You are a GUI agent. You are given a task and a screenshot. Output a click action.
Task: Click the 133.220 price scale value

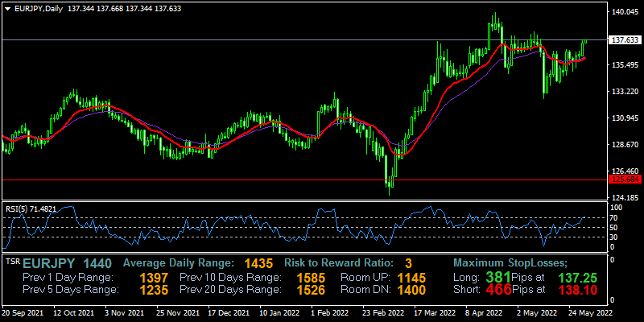(x=625, y=92)
